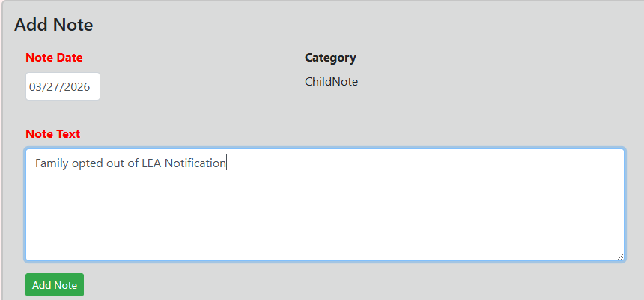Click the red Note Date label
644x300 pixels.
[54, 58]
